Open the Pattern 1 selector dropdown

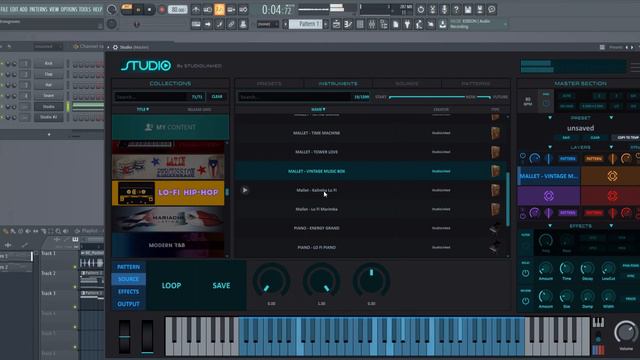[306, 24]
